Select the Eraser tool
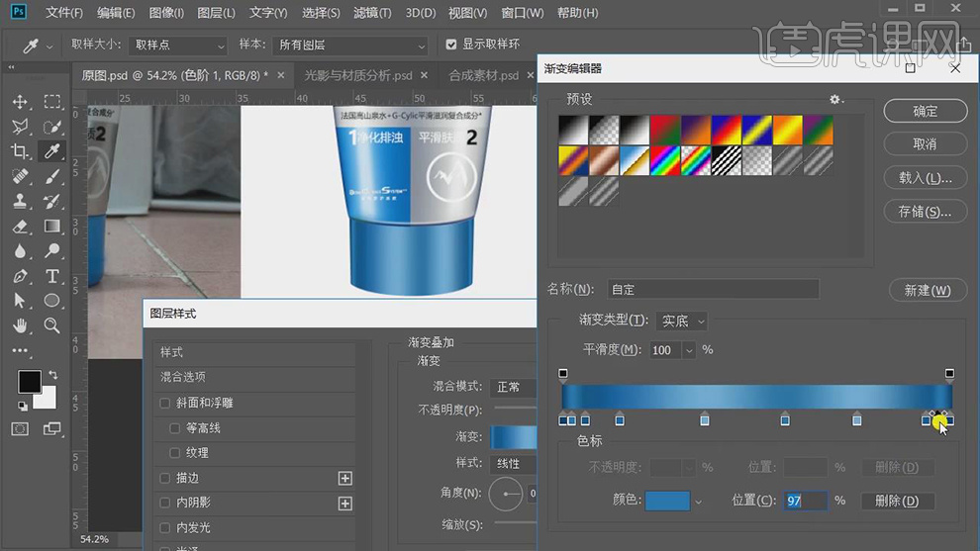 20,227
